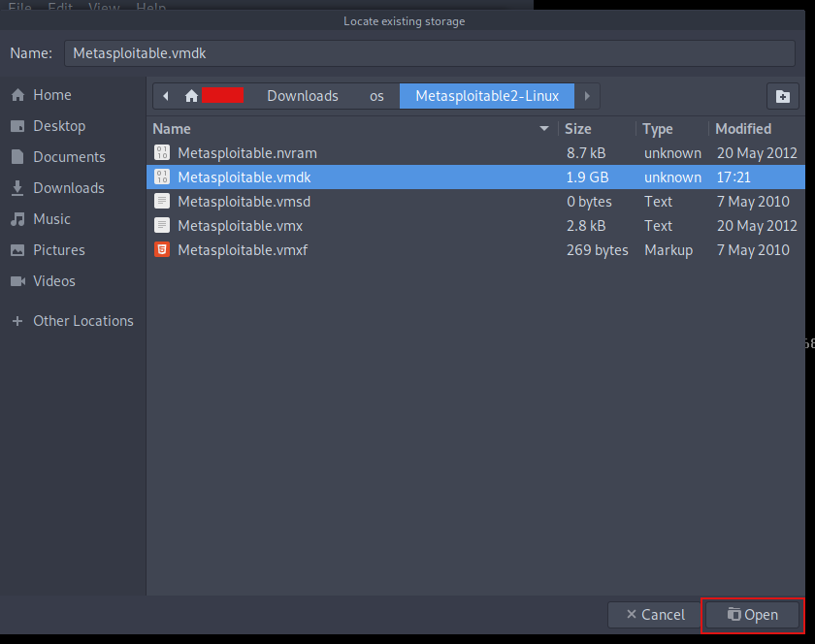
Task: Click the 2.8 kB size value
Action: [x=586, y=226]
